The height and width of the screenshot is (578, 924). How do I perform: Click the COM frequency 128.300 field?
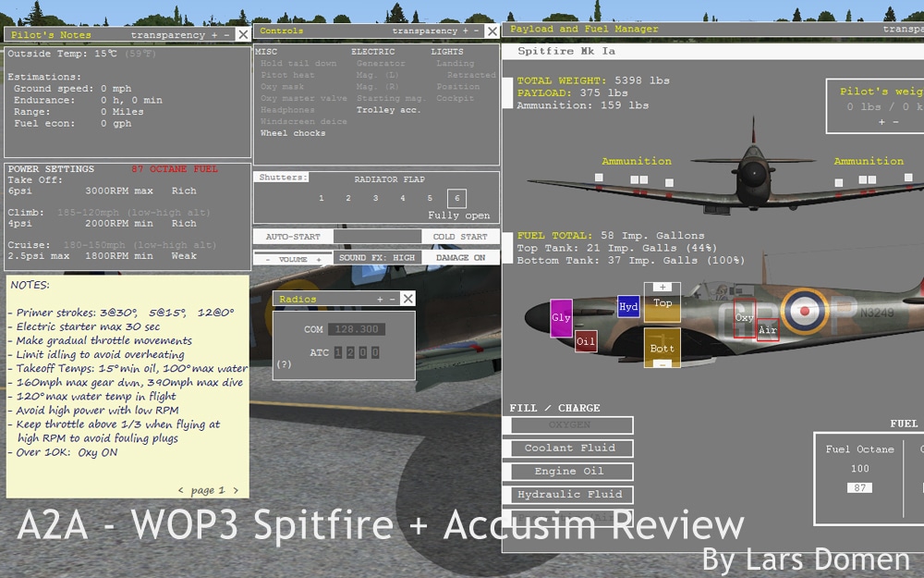point(356,329)
